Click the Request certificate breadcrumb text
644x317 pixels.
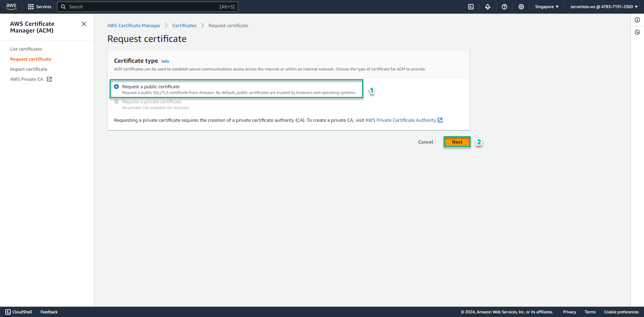coord(228,25)
